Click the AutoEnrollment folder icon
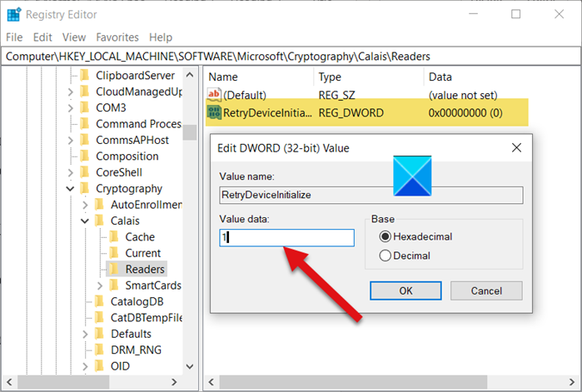Viewport: 582px width, 392px height. coord(99,205)
